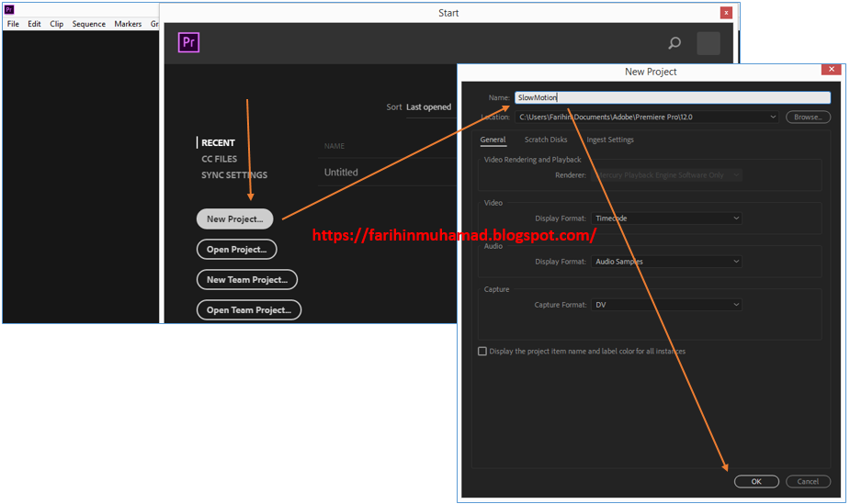Click Cancel in the New Project dialog

coord(808,481)
